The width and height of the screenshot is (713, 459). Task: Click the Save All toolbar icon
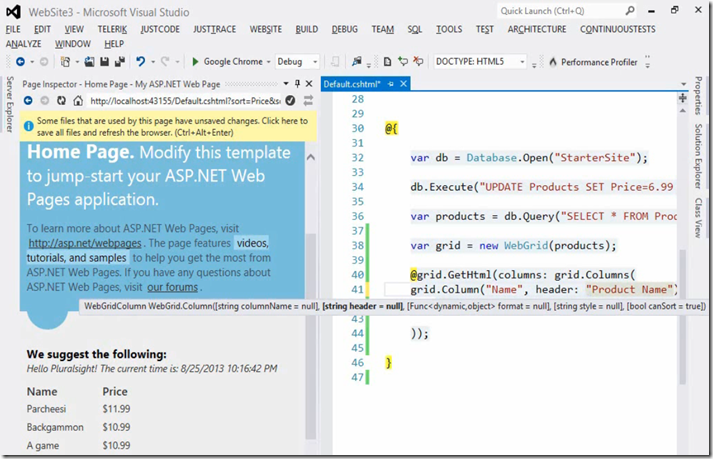(x=120, y=61)
